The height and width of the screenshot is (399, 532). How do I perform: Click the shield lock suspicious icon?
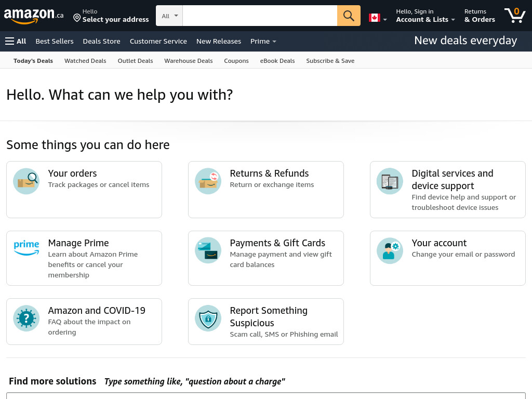tap(208, 318)
